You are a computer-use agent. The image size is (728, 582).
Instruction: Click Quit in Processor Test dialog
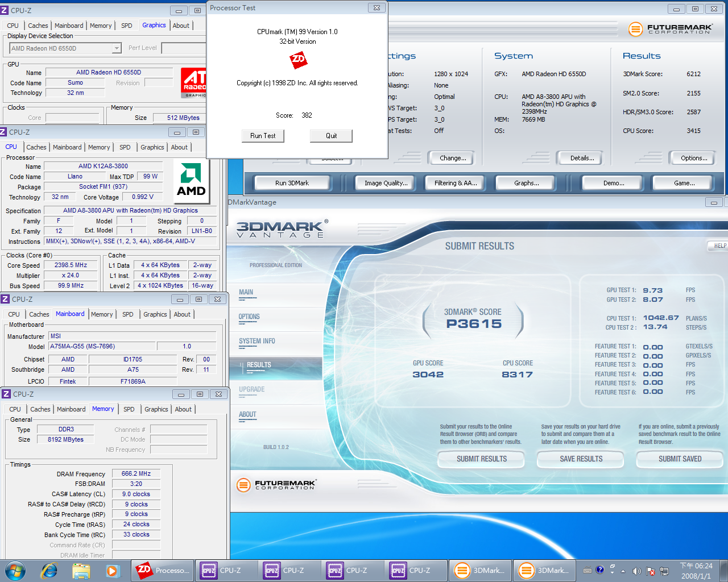tap(331, 136)
